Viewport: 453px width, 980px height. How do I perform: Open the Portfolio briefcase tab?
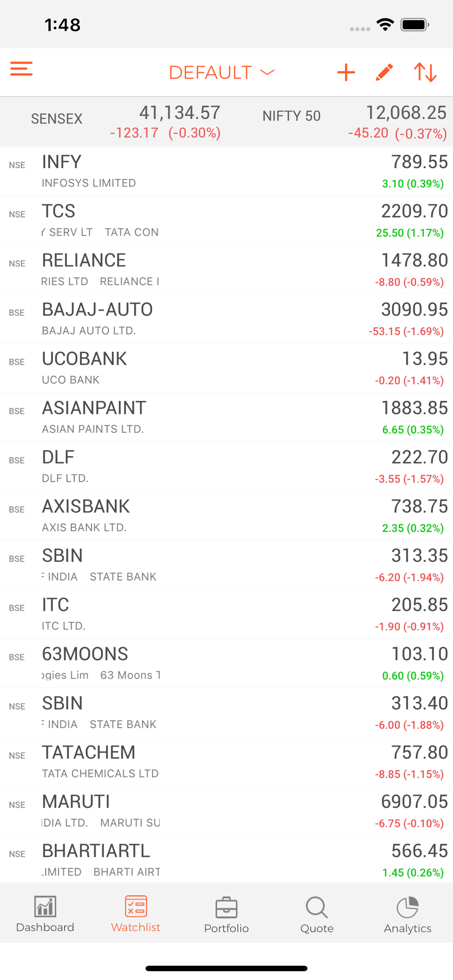pyautogui.click(x=226, y=915)
